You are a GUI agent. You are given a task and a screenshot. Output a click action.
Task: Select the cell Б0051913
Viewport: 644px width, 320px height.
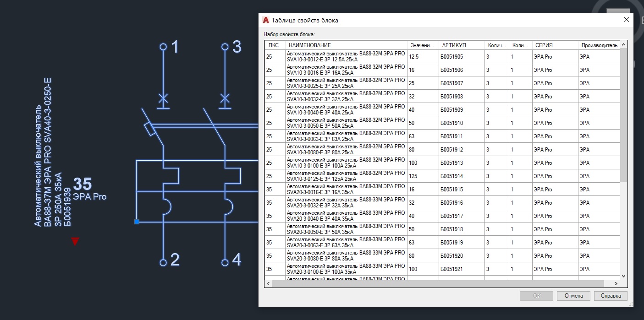(x=462, y=163)
